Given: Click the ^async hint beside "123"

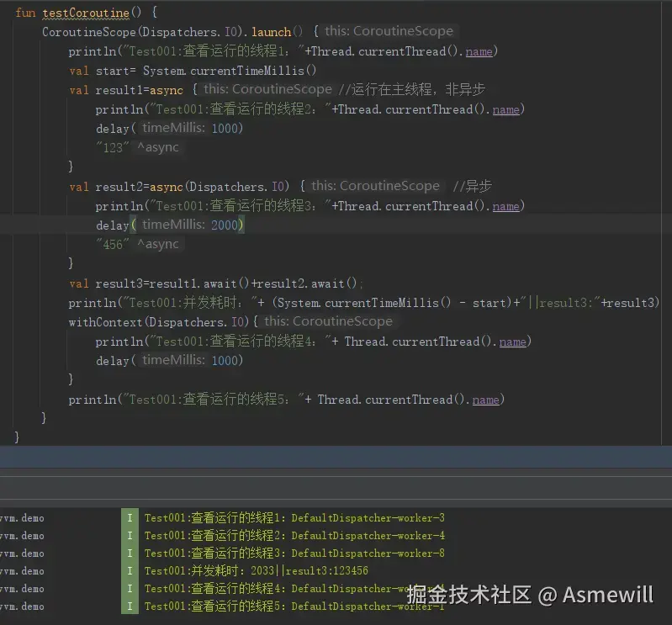Looking at the screenshot, I should pos(158,147).
